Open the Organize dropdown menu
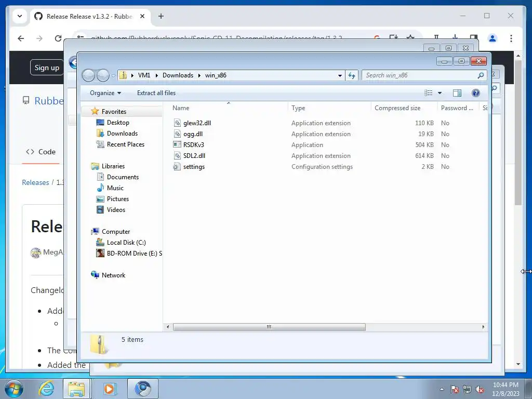 pos(105,92)
